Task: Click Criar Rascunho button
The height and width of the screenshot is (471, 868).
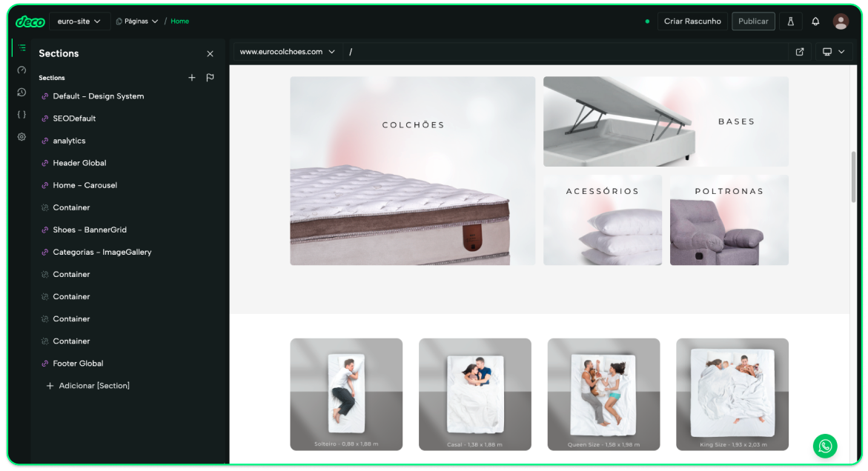Action: [x=692, y=21]
